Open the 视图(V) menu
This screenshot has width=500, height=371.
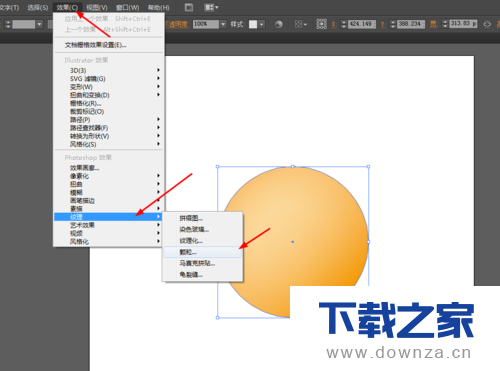[x=97, y=7]
